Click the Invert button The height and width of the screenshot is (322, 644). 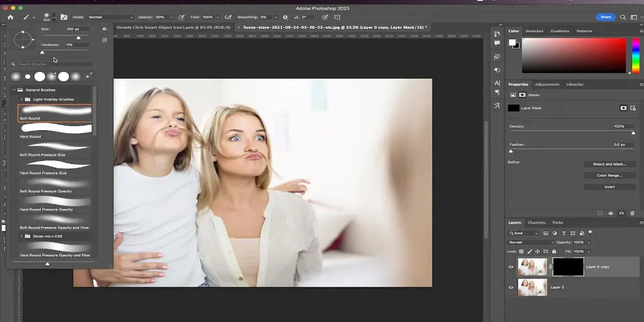tap(609, 187)
